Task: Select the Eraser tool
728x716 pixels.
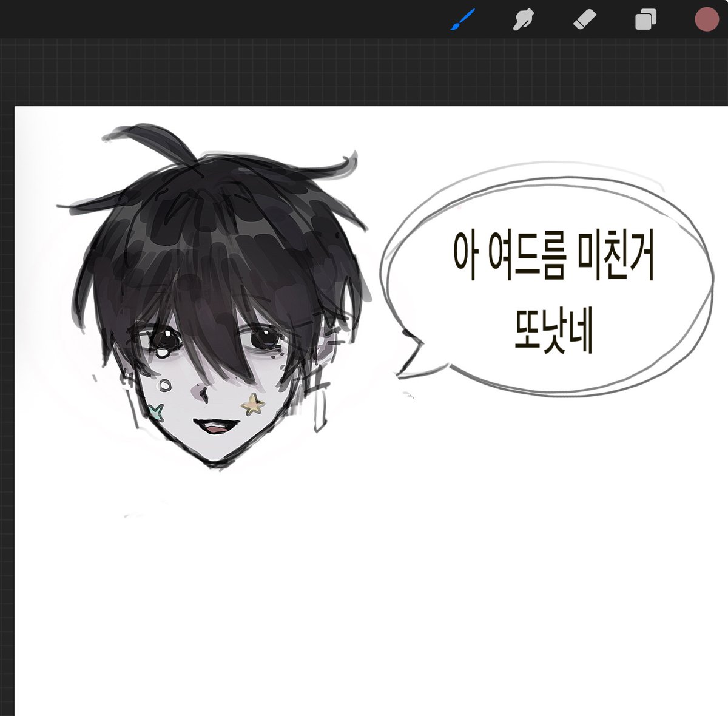Action: [x=585, y=20]
